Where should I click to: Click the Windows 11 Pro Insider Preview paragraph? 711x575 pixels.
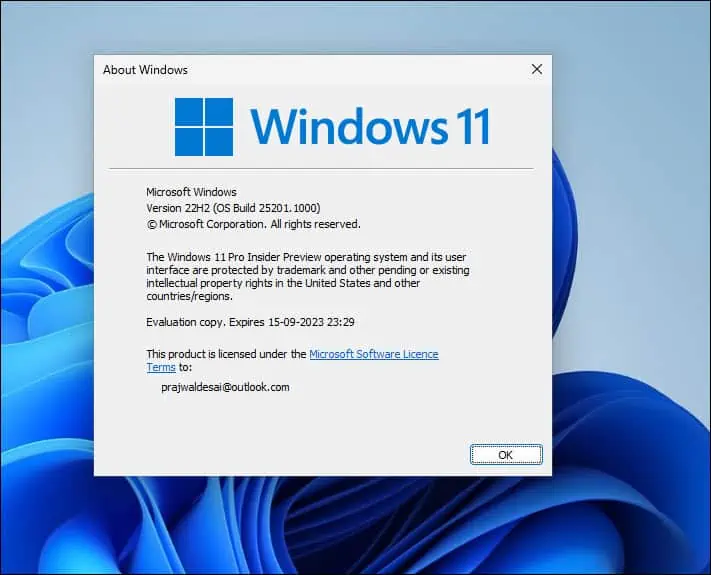(x=307, y=277)
